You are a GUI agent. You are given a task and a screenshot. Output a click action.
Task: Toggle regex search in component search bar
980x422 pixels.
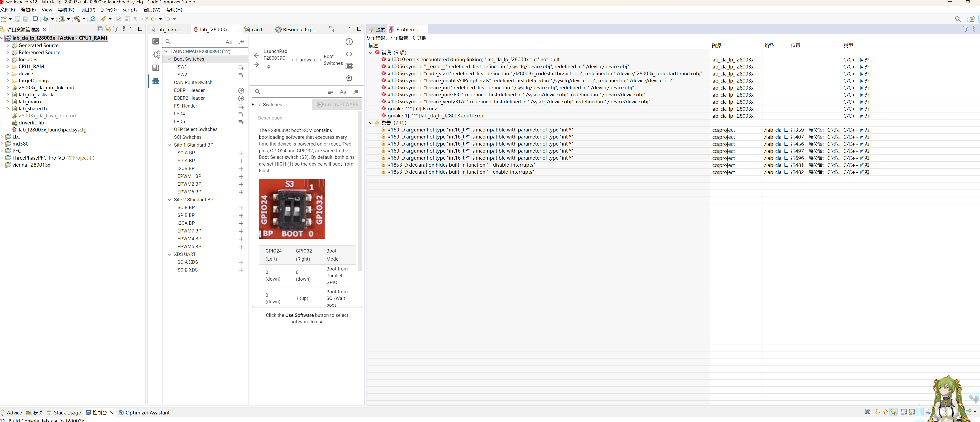pos(241,42)
